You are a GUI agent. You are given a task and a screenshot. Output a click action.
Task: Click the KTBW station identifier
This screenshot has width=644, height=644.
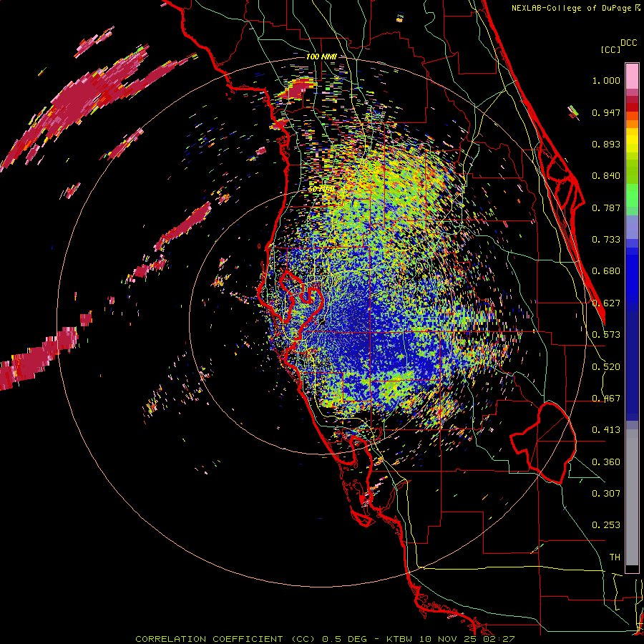pyautogui.click(x=399, y=639)
